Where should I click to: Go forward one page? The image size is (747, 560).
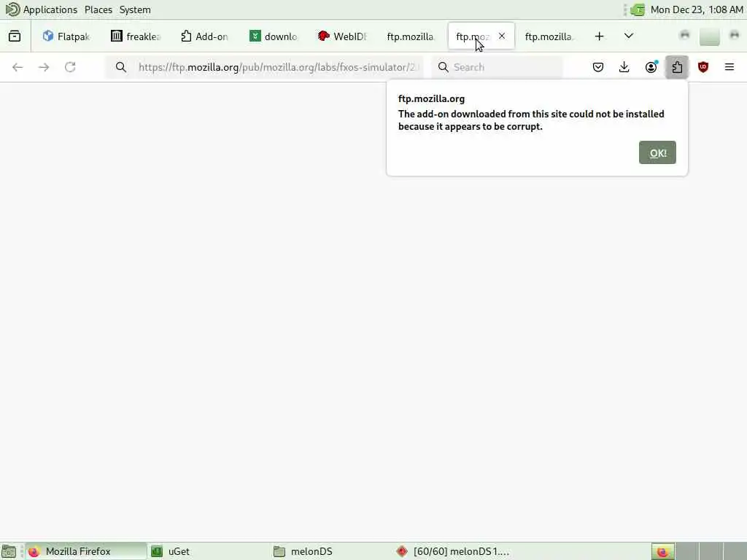tap(44, 67)
